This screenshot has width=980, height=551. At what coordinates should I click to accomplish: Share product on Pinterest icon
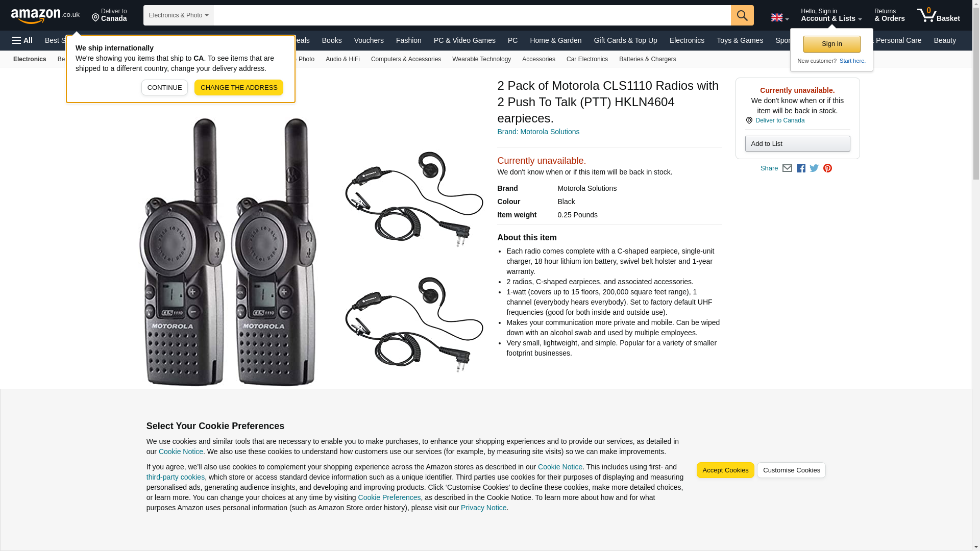coord(827,168)
